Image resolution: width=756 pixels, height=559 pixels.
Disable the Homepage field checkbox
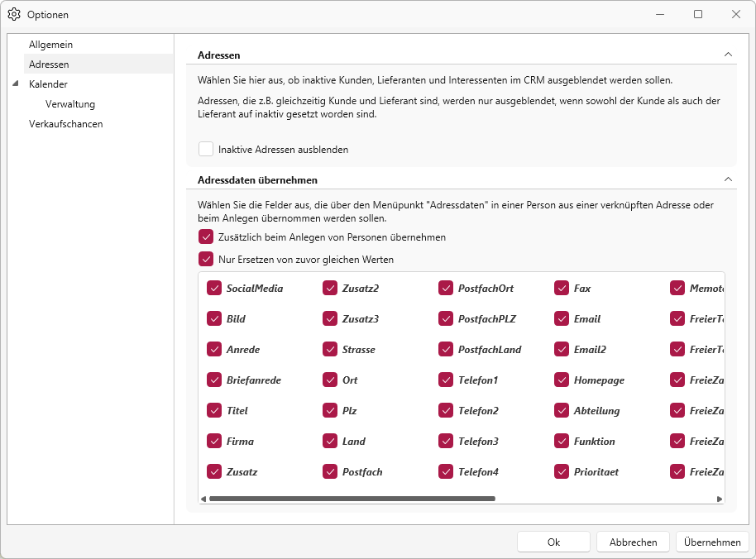[x=562, y=380]
